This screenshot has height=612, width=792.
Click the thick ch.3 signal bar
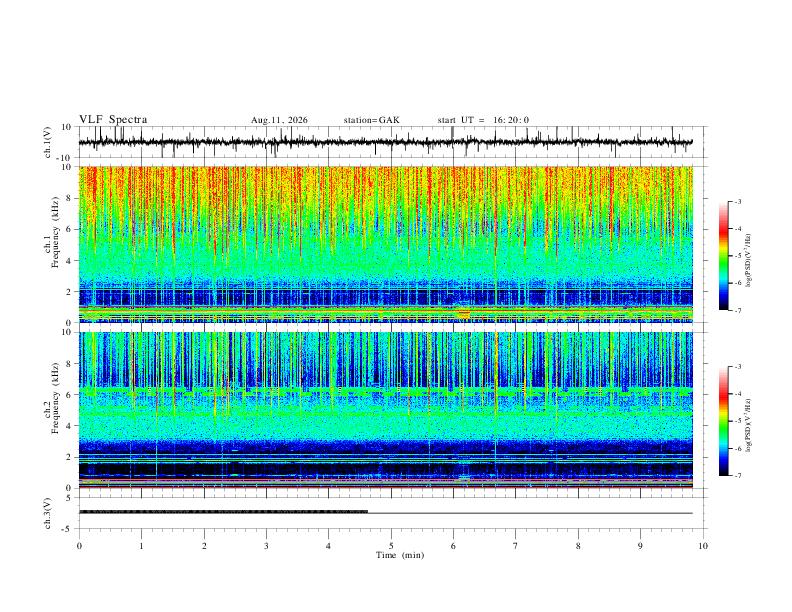pyautogui.click(x=223, y=512)
